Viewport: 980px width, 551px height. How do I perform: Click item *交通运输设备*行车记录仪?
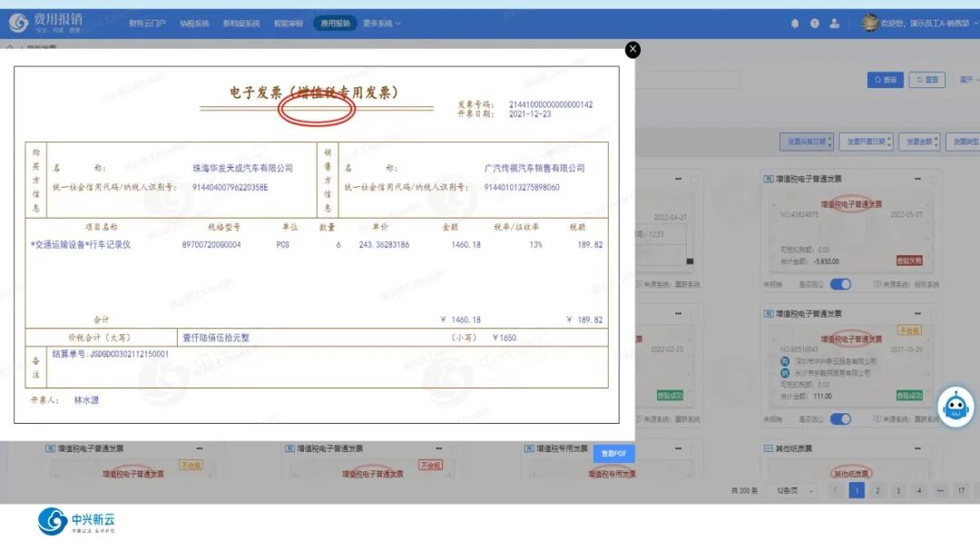81,244
